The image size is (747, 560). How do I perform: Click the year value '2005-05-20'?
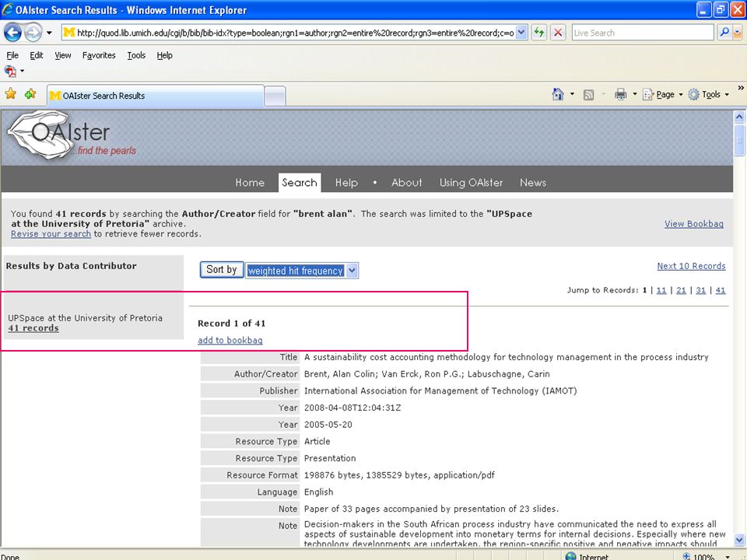[x=328, y=425]
